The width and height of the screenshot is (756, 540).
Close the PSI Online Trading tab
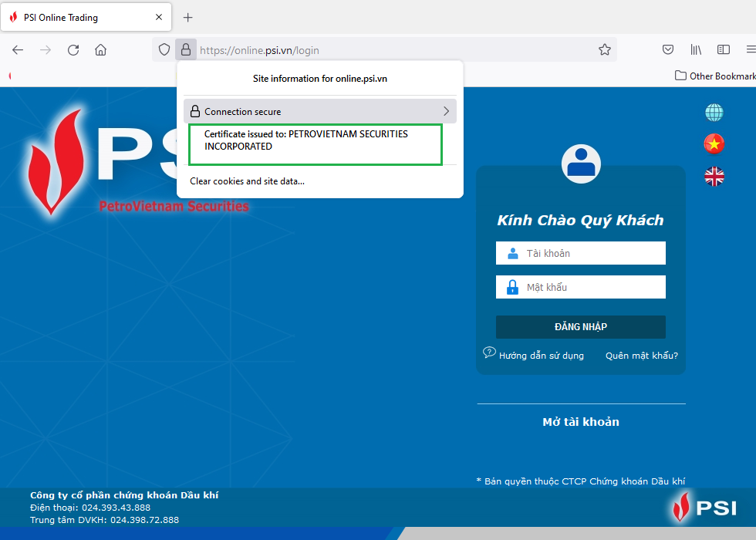tap(159, 17)
